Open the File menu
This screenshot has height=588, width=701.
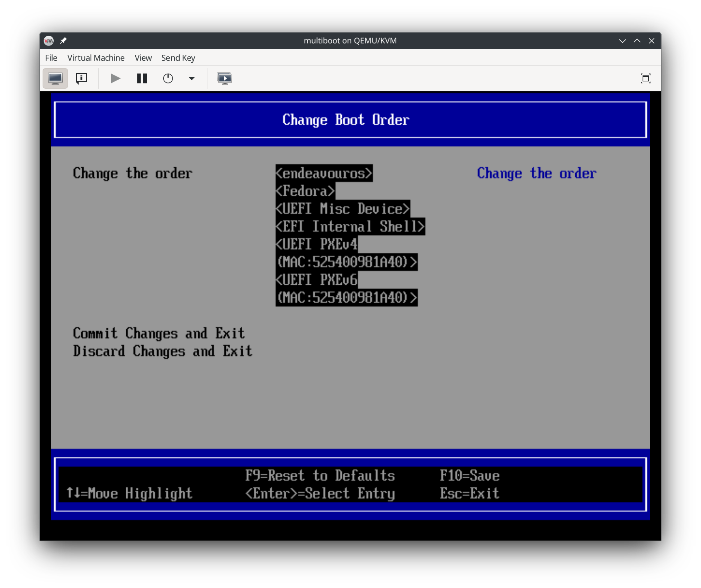click(x=51, y=58)
